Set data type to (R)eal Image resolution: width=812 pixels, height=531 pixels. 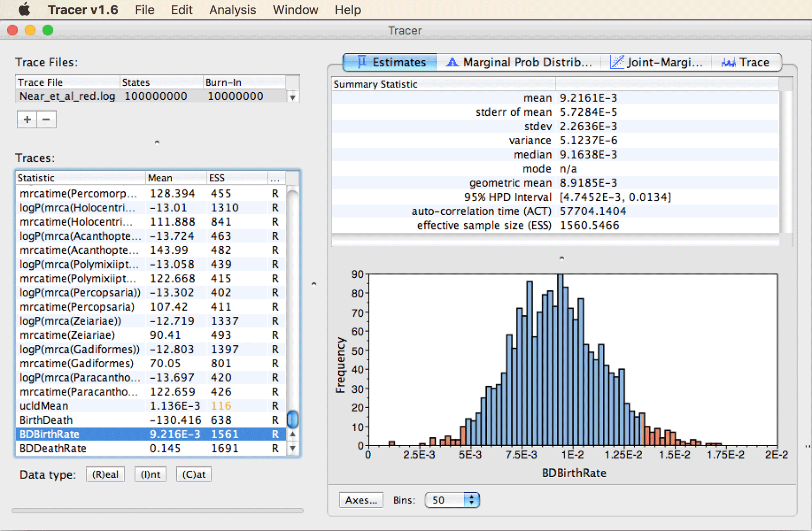click(105, 474)
